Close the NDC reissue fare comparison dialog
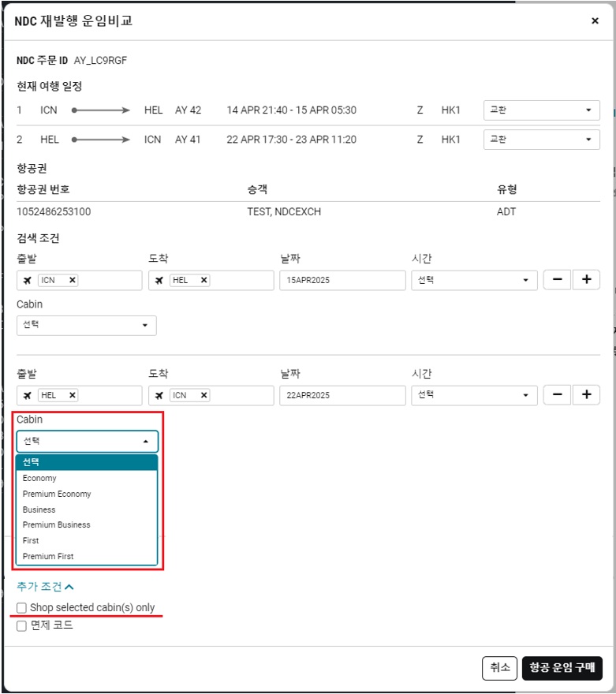The height and width of the screenshot is (694, 616). (x=595, y=21)
